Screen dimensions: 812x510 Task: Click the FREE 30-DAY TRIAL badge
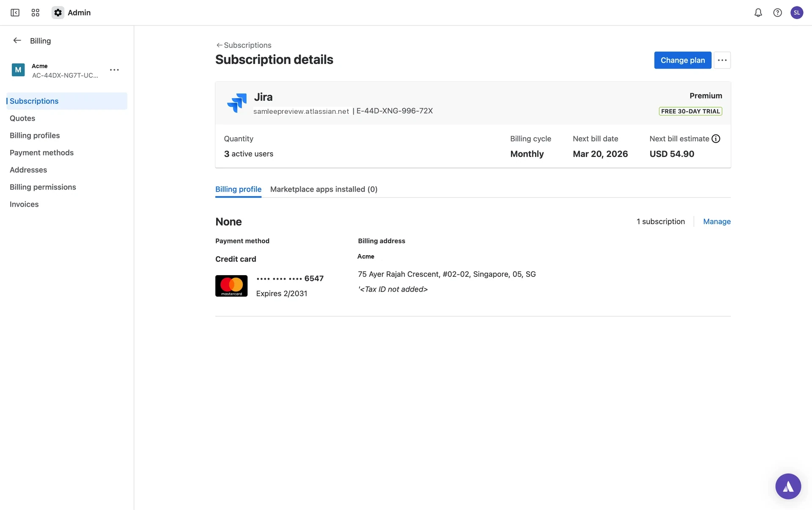coord(690,111)
